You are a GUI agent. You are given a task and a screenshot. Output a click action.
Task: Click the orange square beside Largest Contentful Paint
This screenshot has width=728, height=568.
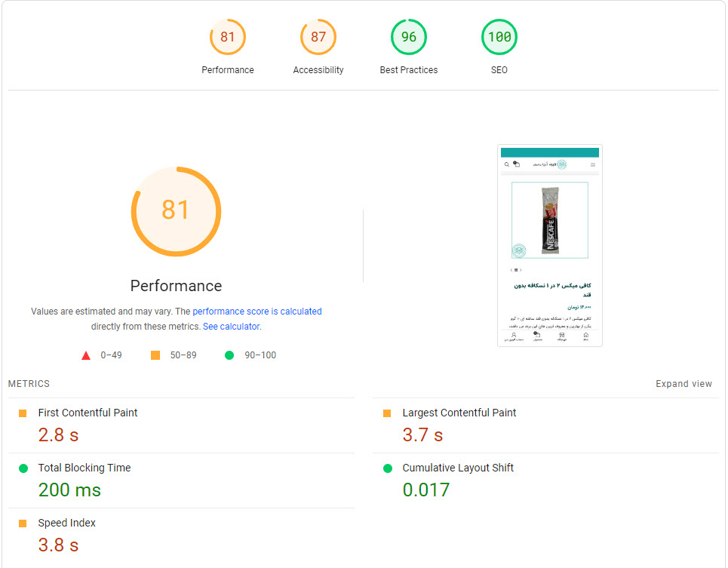click(x=387, y=413)
